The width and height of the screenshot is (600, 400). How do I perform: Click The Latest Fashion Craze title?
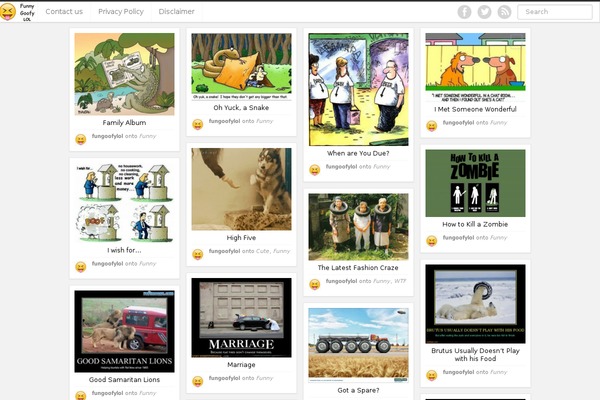coord(358,268)
